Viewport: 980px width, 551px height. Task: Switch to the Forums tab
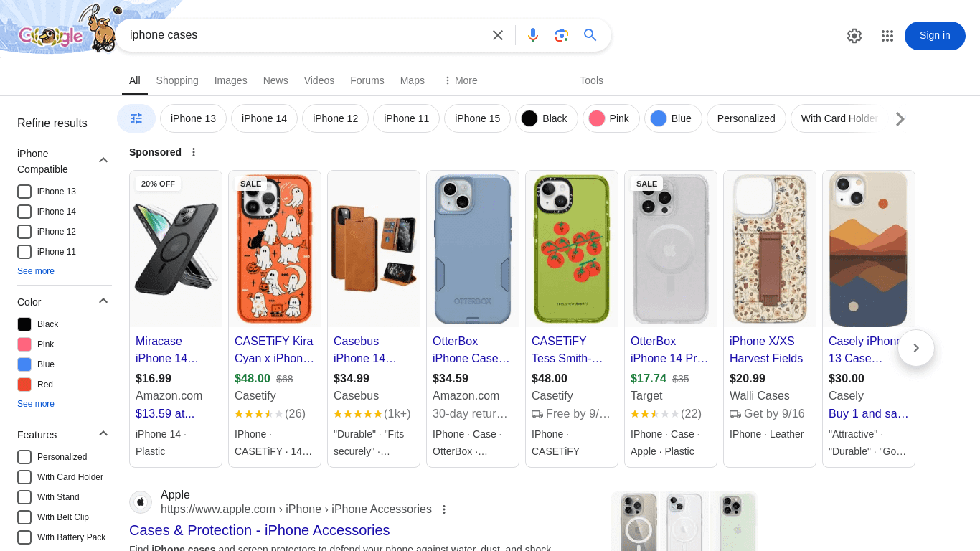click(x=367, y=80)
